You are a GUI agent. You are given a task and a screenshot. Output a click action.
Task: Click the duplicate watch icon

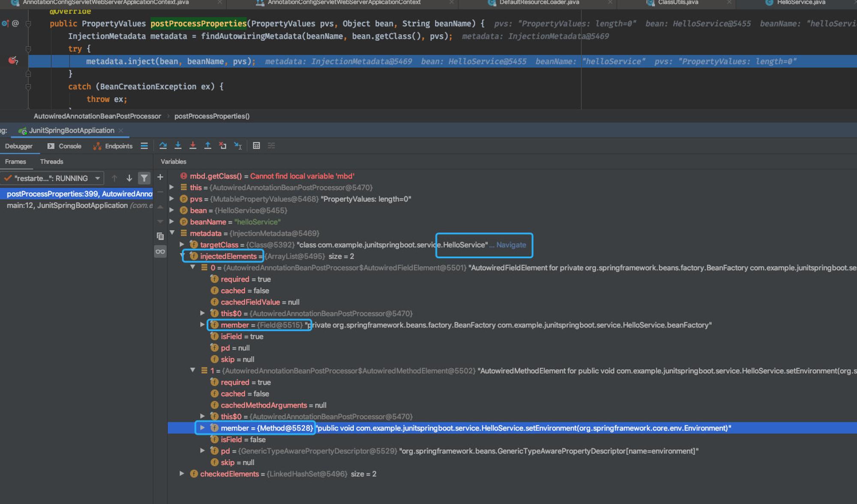(x=160, y=236)
